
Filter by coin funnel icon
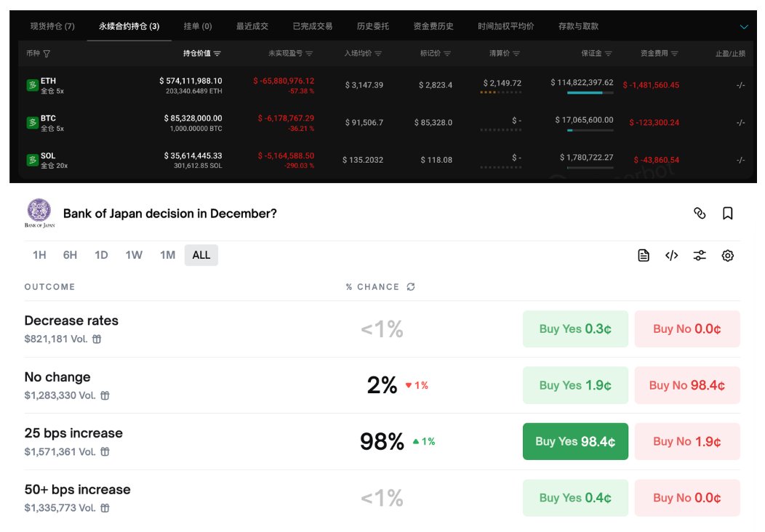tap(47, 54)
